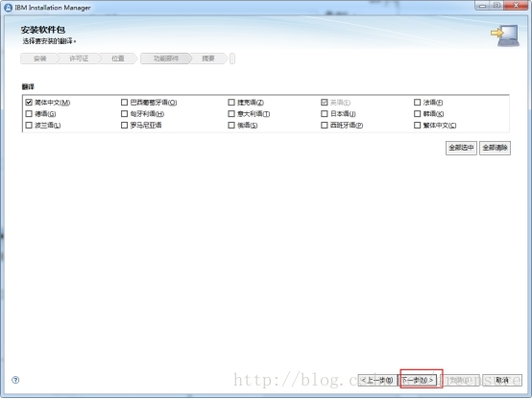
Task: Go to the 位置 wizard step
Action: tap(118, 59)
